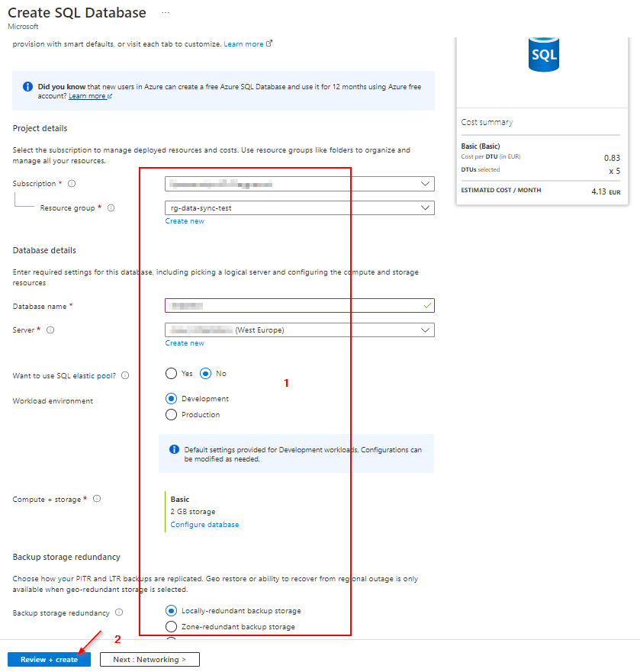Click the Next : Networking button

(x=150, y=659)
